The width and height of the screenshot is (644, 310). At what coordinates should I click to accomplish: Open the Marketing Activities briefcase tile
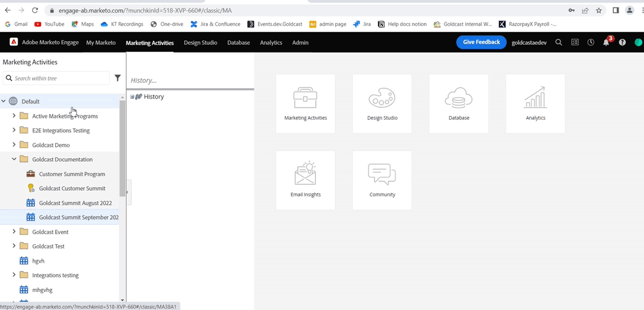pyautogui.click(x=306, y=103)
